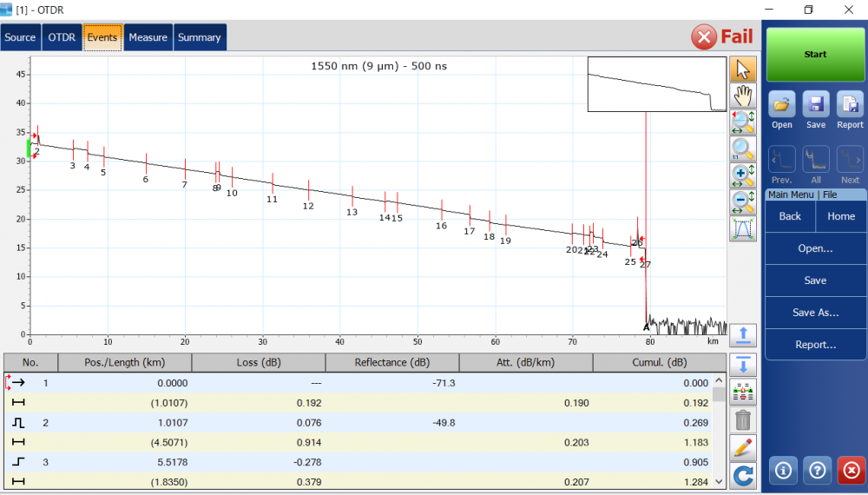The image size is (868, 495).
Task: Open the Summary tab
Action: pos(200,38)
